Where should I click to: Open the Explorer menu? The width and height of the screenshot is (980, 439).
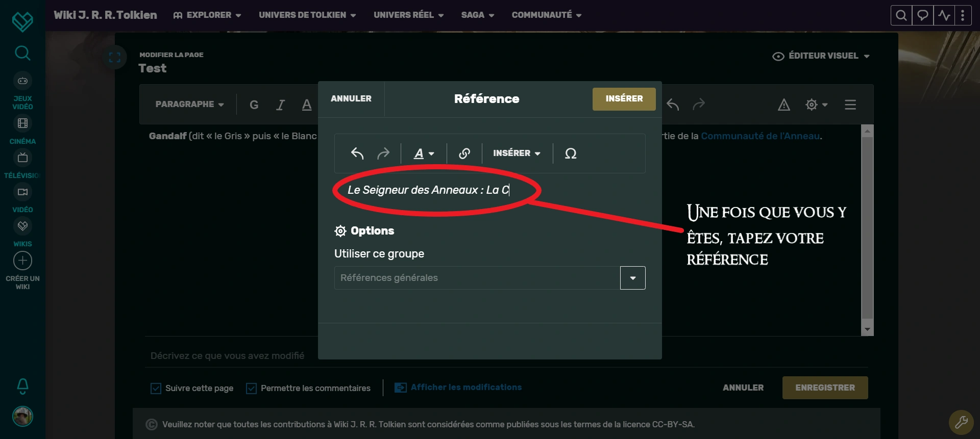pos(207,15)
